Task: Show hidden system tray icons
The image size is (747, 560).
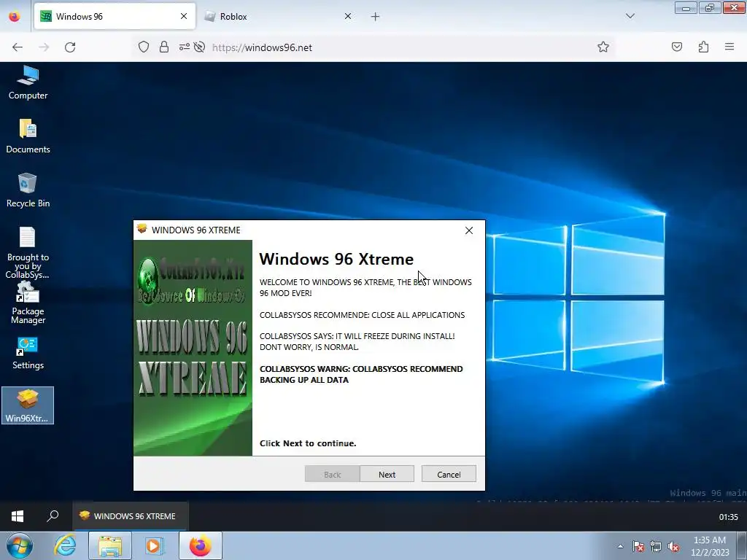Action: (x=620, y=546)
